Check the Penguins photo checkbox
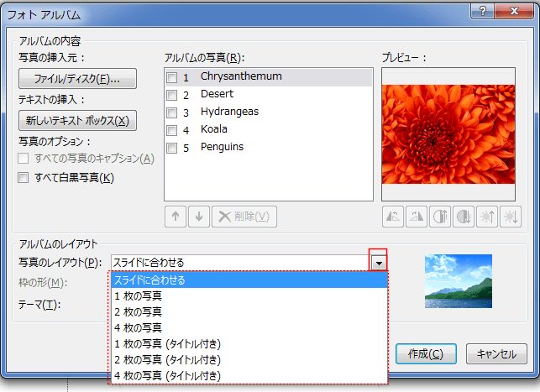The width and height of the screenshot is (540, 392). pyautogui.click(x=171, y=148)
